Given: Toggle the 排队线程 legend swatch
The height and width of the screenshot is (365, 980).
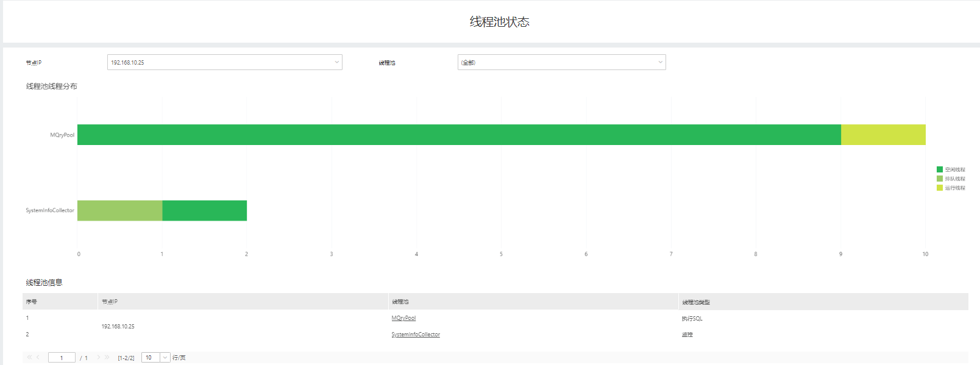Looking at the screenshot, I should click(x=940, y=179).
